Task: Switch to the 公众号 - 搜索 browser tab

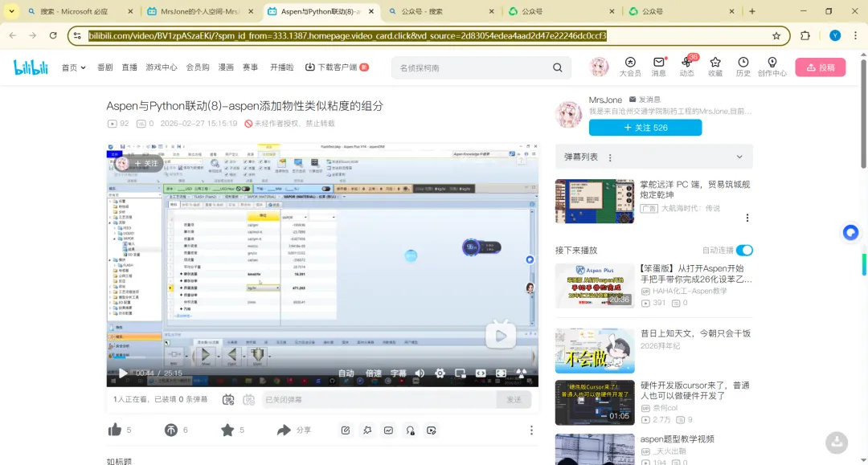Action: coord(440,11)
